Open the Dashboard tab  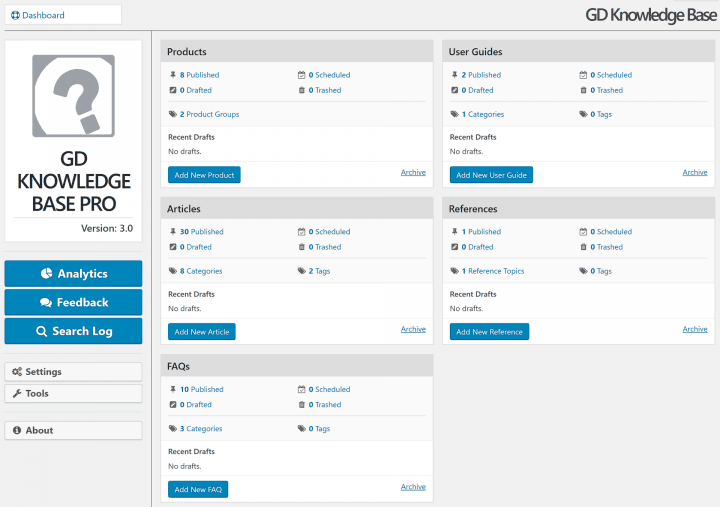(x=63, y=15)
